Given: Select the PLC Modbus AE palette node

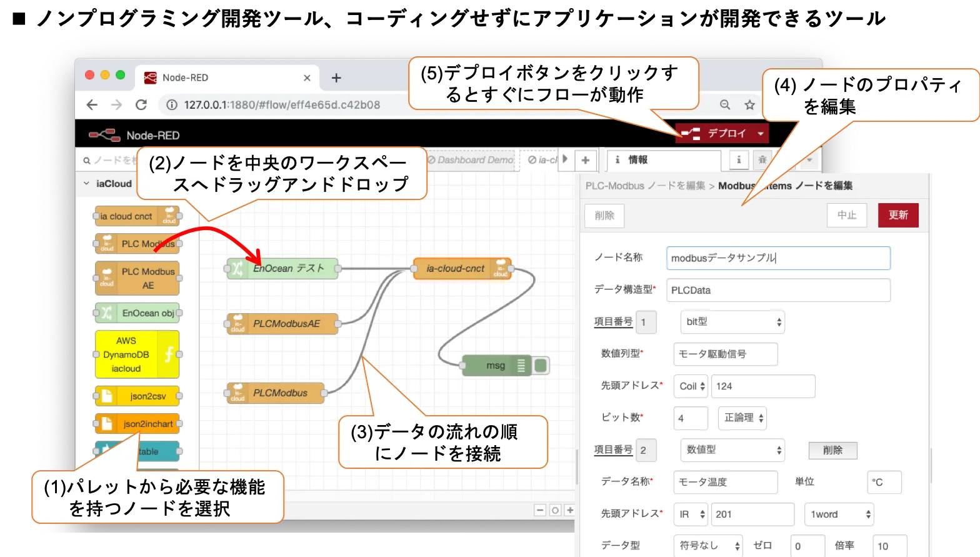Looking at the screenshot, I should [x=137, y=278].
